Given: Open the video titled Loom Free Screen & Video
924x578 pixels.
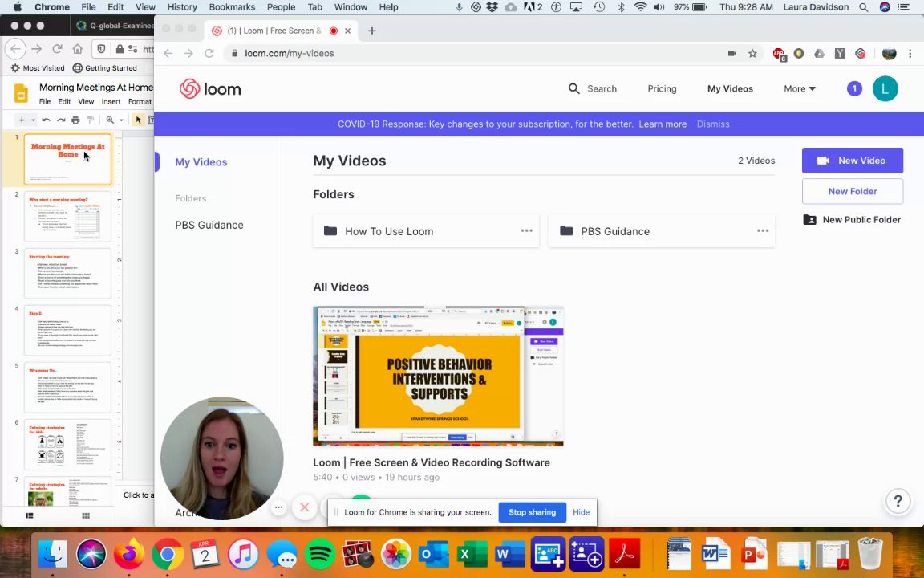Looking at the screenshot, I should tap(432, 462).
